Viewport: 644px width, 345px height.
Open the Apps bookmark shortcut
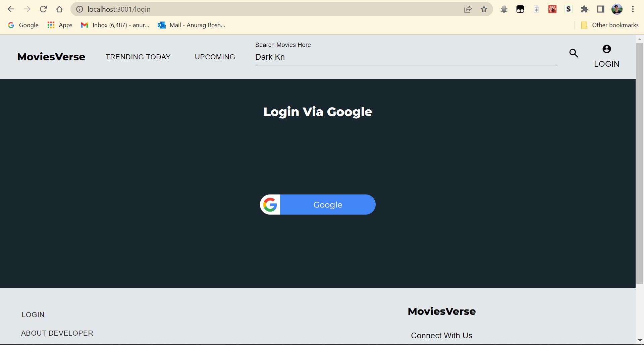click(x=60, y=25)
